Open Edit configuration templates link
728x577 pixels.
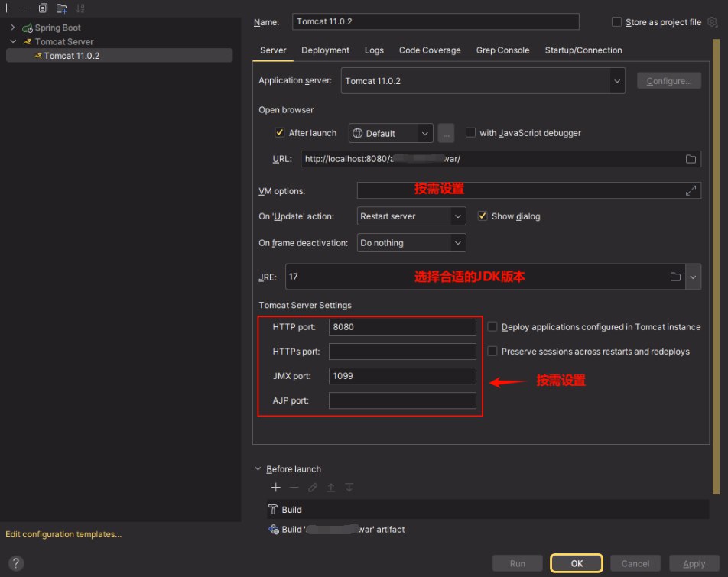click(63, 534)
